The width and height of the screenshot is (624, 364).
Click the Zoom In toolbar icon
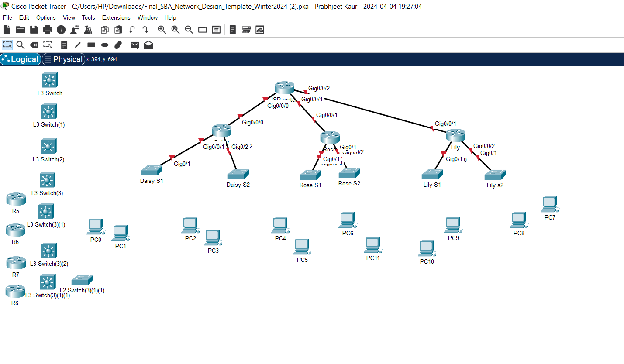pos(162,30)
